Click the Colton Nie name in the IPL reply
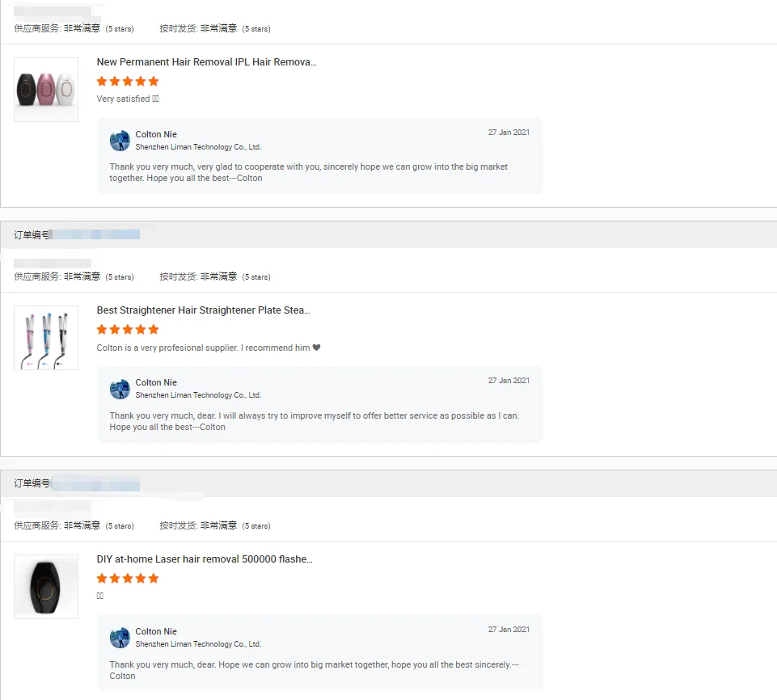 [x=156, y=134]
